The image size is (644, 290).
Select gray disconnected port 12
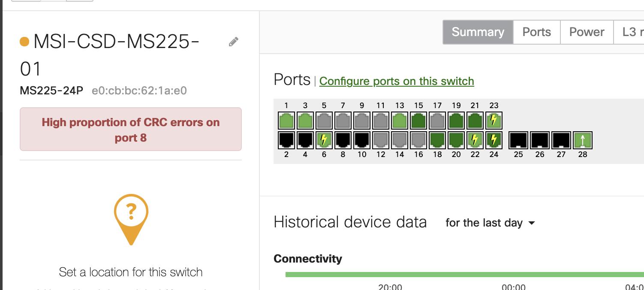(x=381, y=140)
